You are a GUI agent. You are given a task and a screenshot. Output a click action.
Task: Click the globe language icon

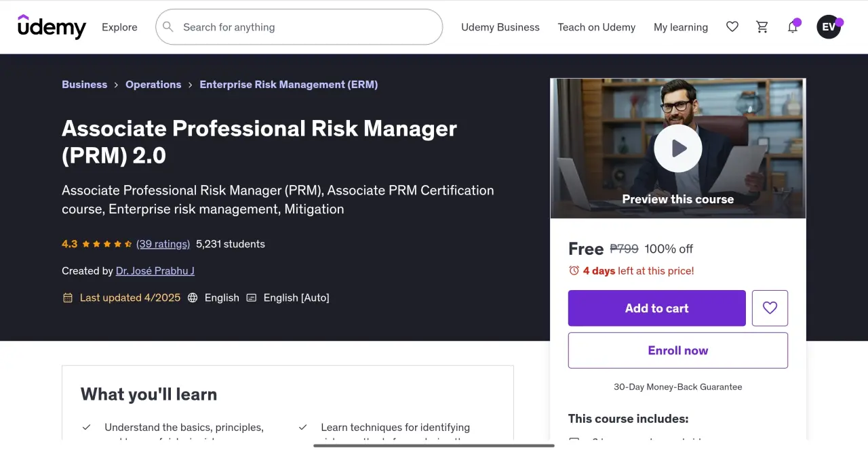tap(193, 297)
